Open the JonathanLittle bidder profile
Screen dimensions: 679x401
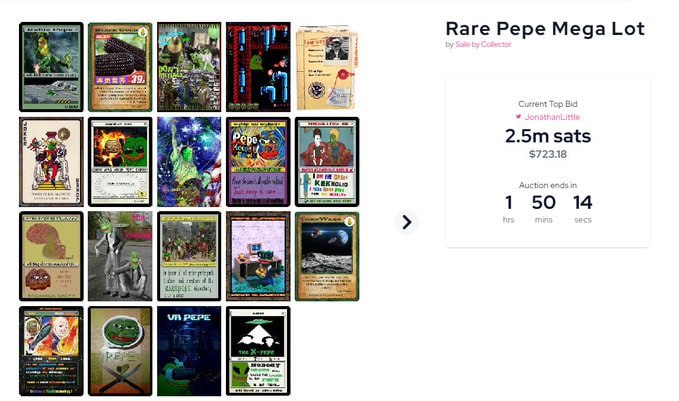click(552, 117)
